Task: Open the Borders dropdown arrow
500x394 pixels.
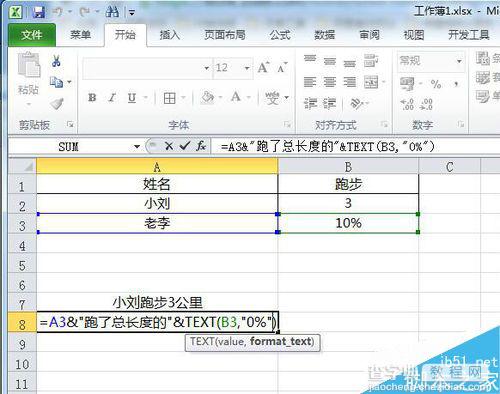Action: 183,98
